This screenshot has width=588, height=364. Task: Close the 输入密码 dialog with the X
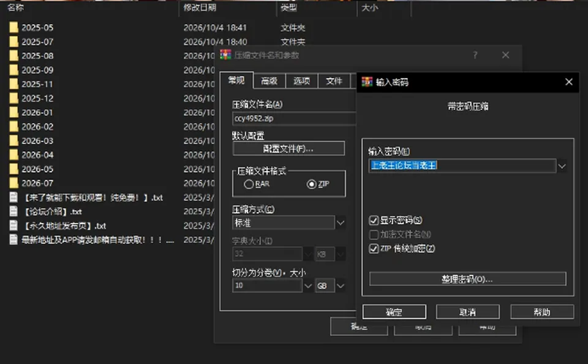(x=568, y=81)
